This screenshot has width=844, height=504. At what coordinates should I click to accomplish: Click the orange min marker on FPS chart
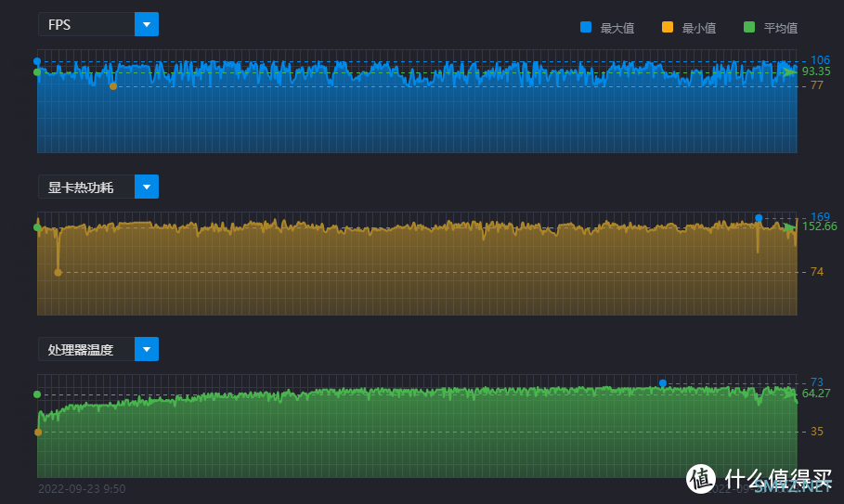[x=113, y=86]
